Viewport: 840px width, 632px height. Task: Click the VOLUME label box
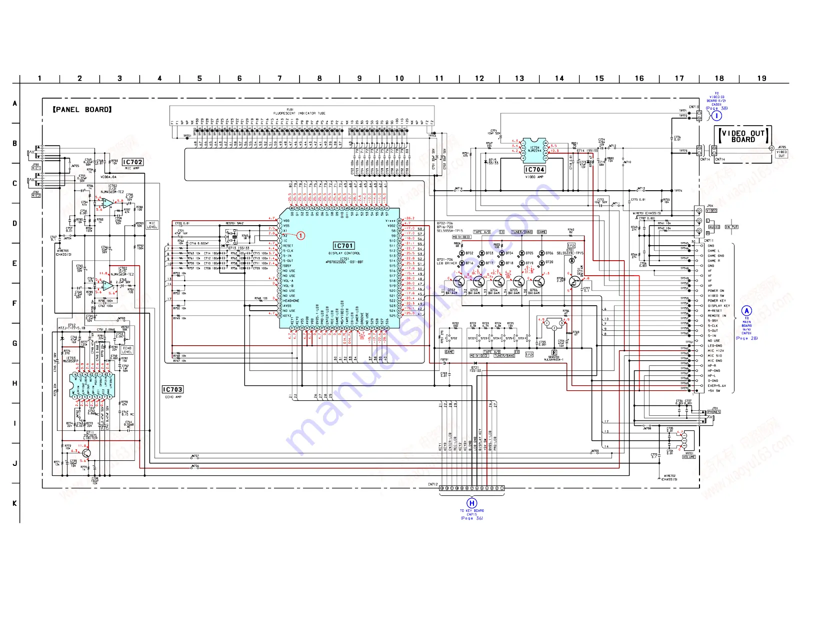tap(689, 457)
